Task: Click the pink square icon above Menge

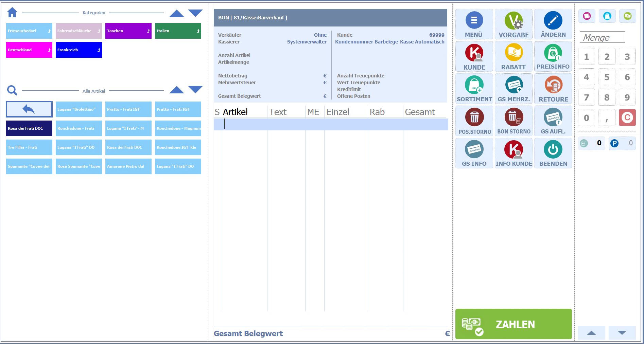Action: (x=587, y=16)
